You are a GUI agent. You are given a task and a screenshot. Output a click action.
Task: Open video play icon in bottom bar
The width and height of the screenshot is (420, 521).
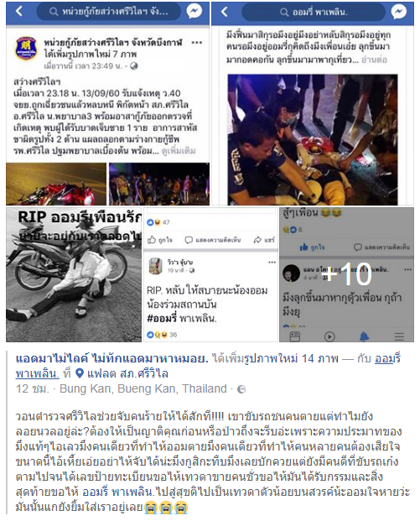(329, 336)
